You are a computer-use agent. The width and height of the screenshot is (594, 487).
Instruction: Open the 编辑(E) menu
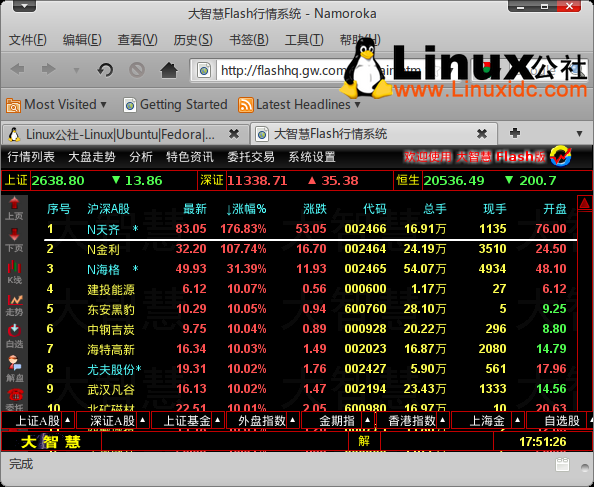tap(82, 40)
